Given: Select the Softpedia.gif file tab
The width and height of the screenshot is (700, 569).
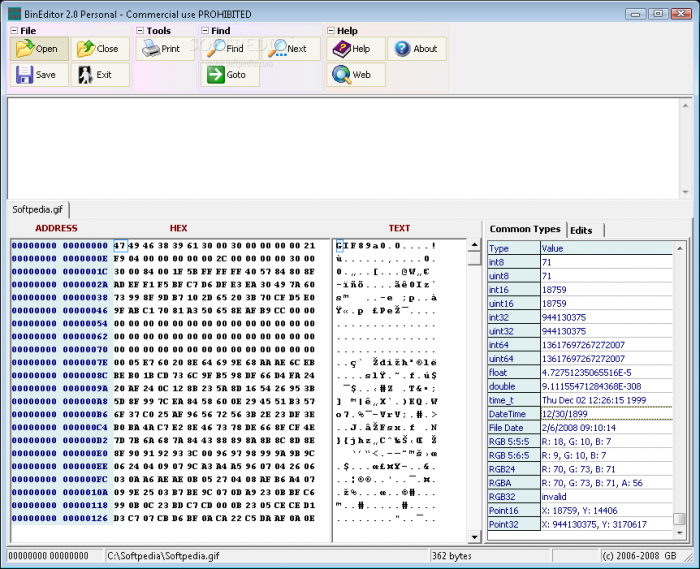Looking at the screenshot, I should point(38,210).
